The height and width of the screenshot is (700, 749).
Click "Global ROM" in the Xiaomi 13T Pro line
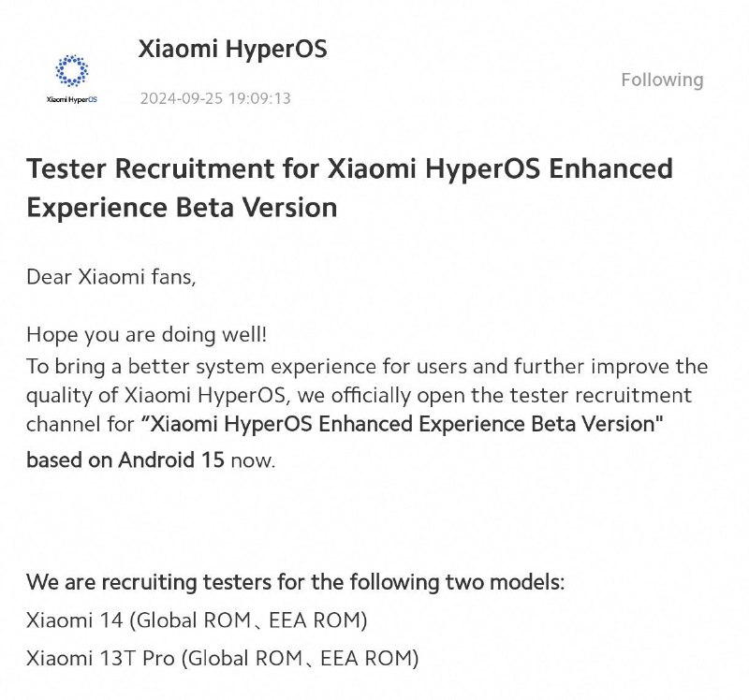[245, 658]
